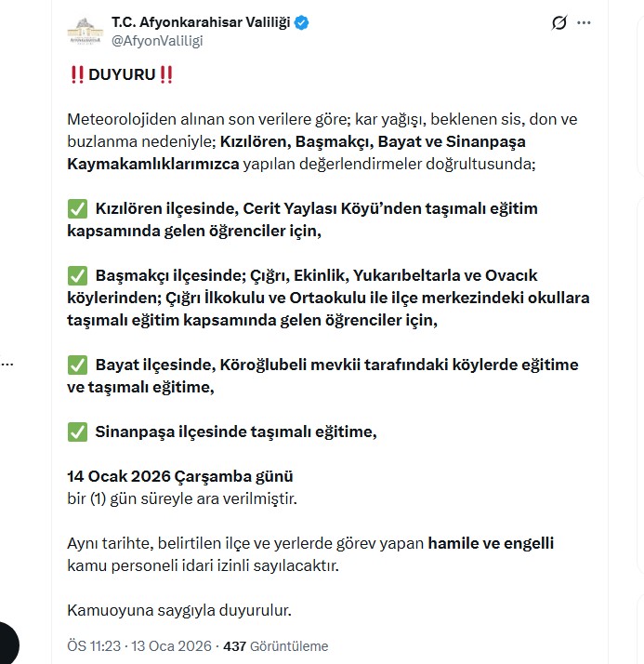This screenshot has width=644, height=664.
Task: Click the bold date 14 Ocak 2026 Çarşamba günü
Action: click(180, 476)
